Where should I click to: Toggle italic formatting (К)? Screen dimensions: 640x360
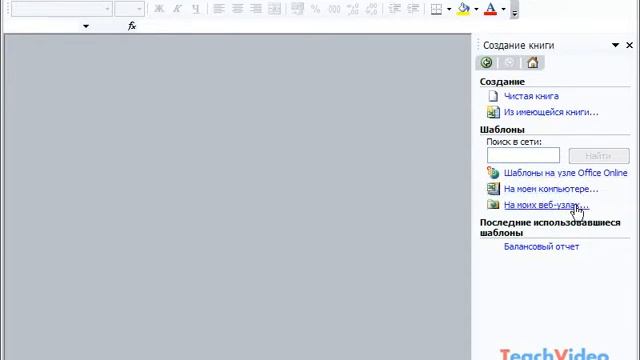(x=177, y=9)
